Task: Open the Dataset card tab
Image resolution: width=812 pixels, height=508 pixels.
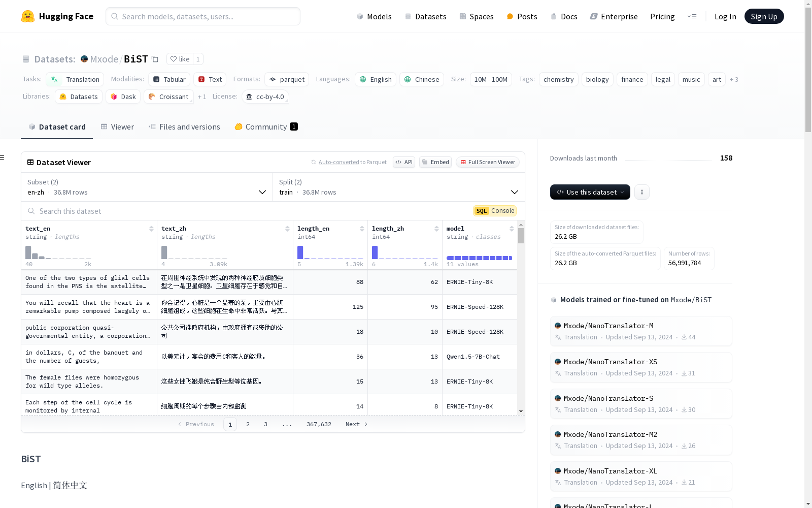Action: click(x=57, y=127)
